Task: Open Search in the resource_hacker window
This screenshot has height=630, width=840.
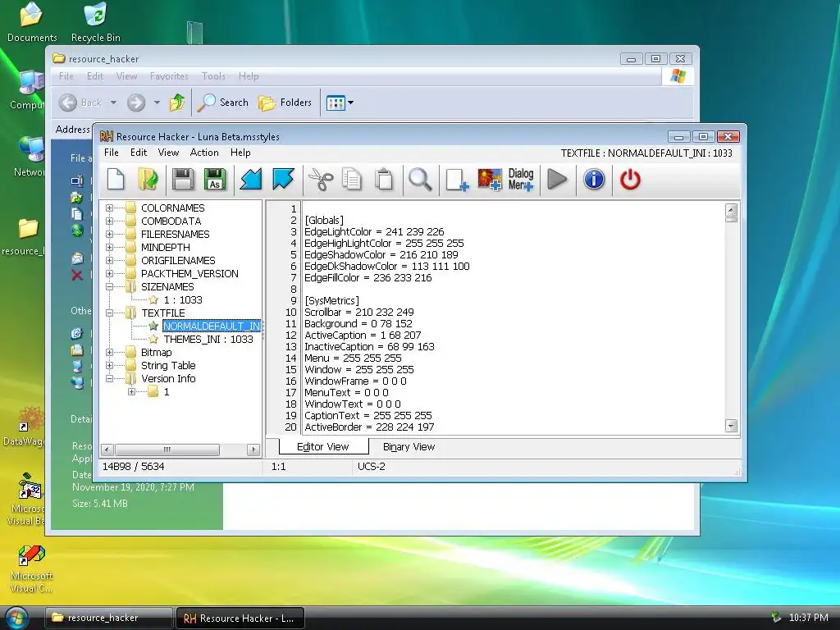Action: (223, 103)
